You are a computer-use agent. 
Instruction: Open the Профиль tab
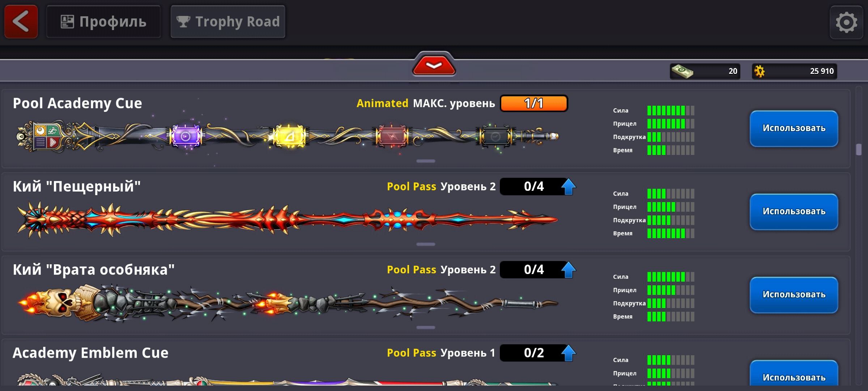click(x=103, y=22)
